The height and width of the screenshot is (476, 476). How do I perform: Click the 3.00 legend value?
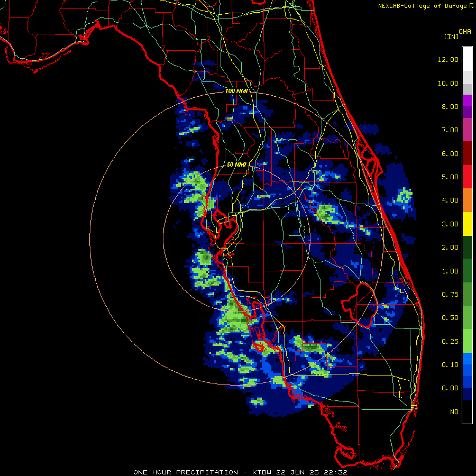[450, 224]
